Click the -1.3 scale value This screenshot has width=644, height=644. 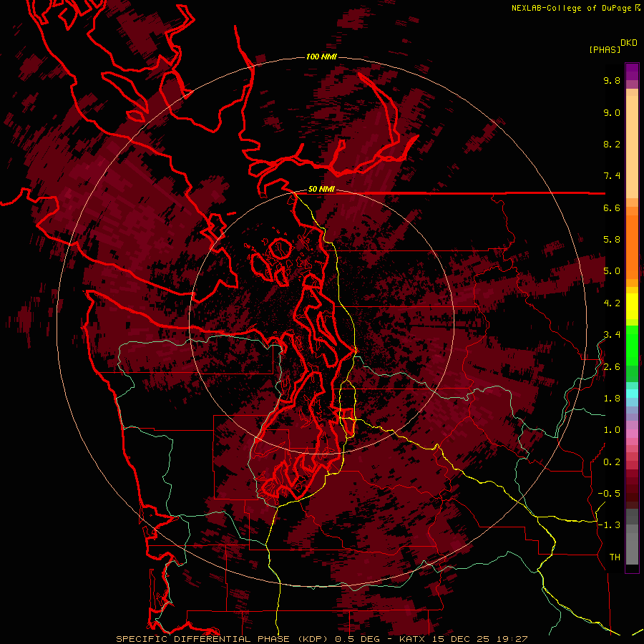(x=609, y=525)
